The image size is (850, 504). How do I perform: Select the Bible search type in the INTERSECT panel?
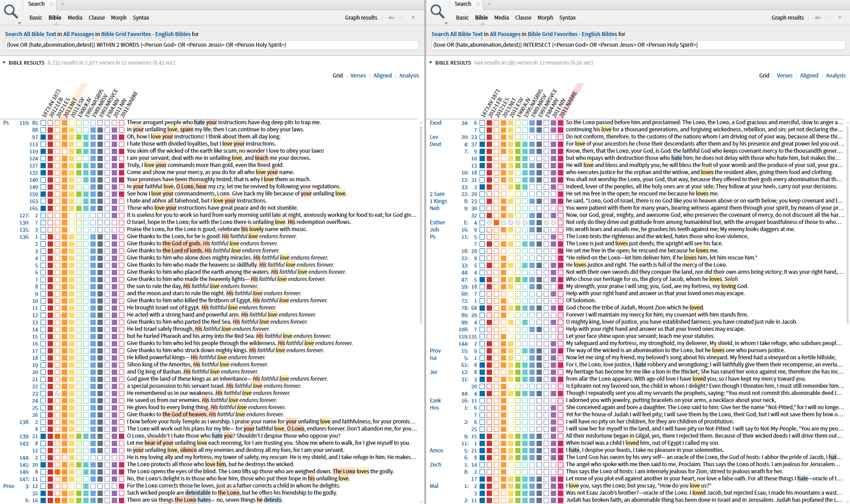[x=481, y=18]
